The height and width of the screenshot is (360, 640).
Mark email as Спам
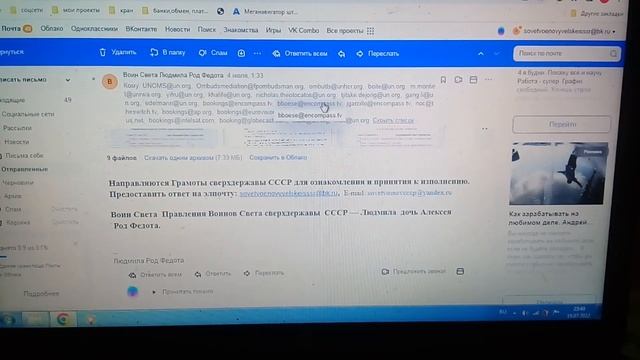pyautogui.click(x=213, y=53)
